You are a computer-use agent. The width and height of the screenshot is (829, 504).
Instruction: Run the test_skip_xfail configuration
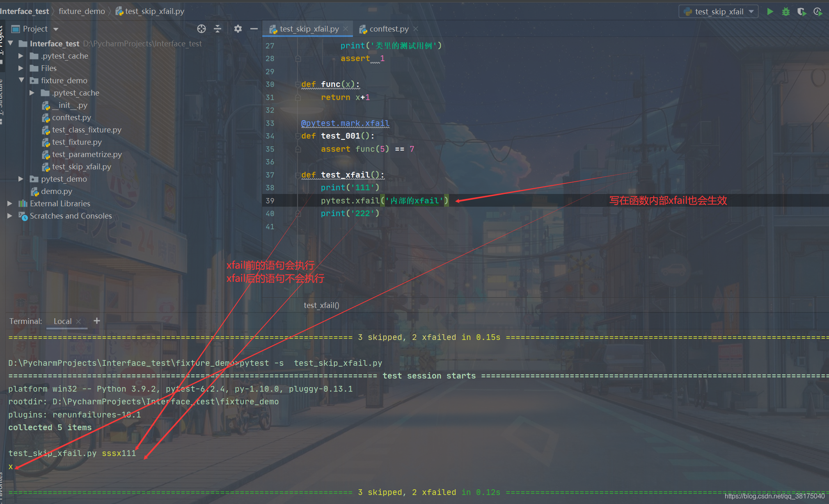[x=770, y=11]
